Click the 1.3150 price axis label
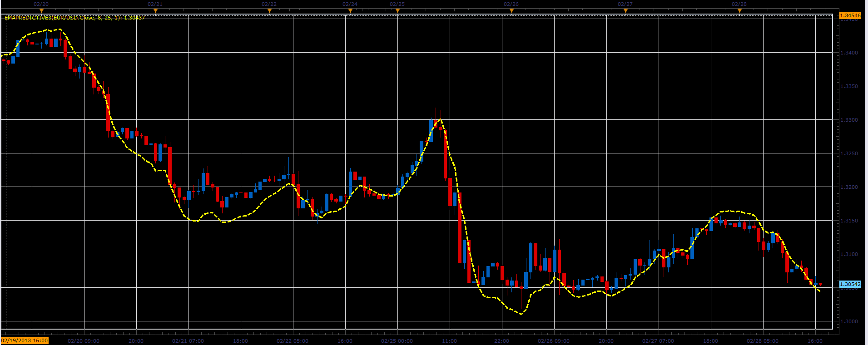The height and width of the screenshot is (345, 868). click(849, 221)
